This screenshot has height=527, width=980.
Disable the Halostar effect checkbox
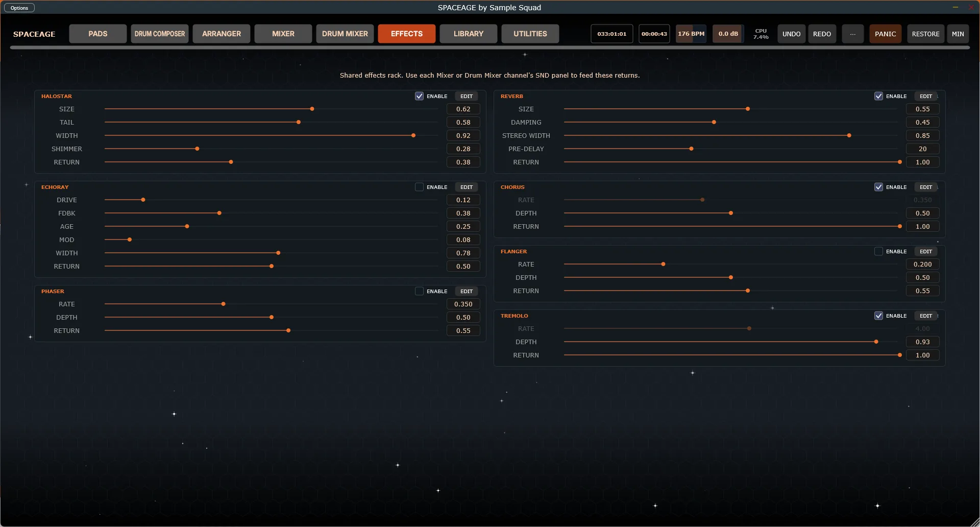[x=419, y=96]
